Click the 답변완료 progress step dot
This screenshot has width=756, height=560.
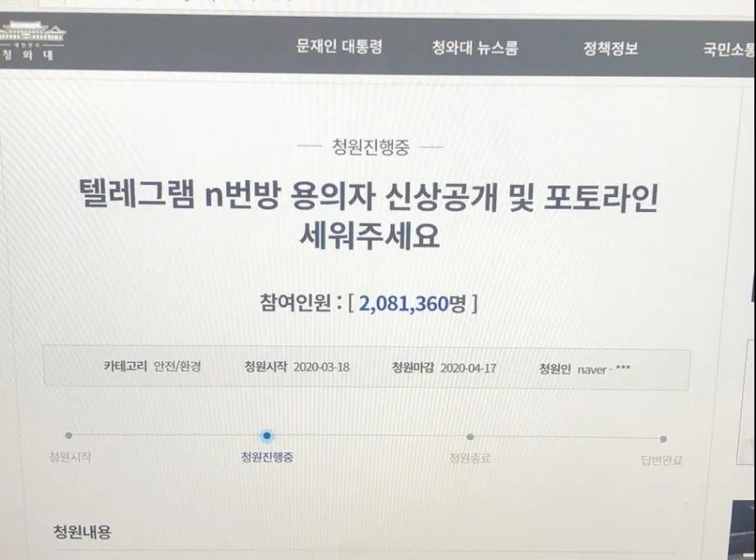coord(664,439)
